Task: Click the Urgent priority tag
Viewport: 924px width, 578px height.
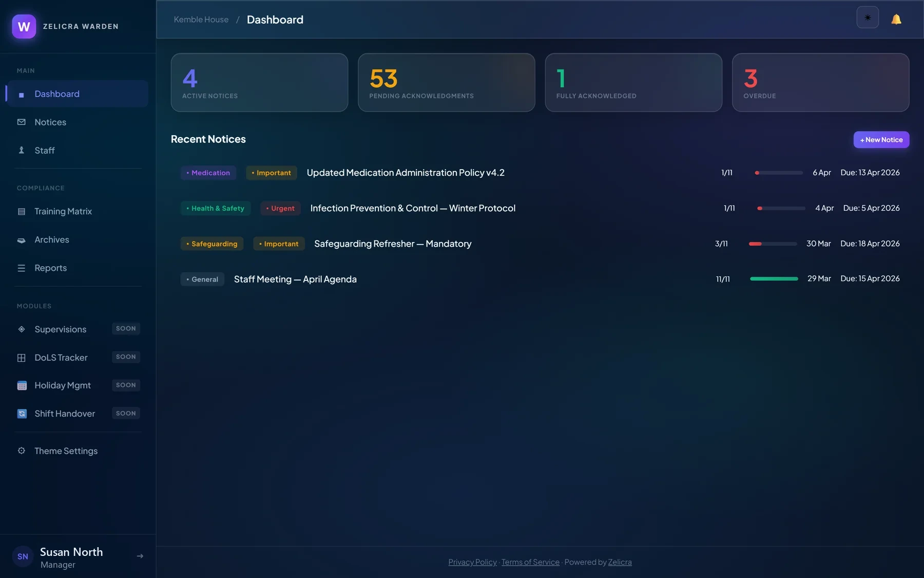Action: [x=280, y=208]
